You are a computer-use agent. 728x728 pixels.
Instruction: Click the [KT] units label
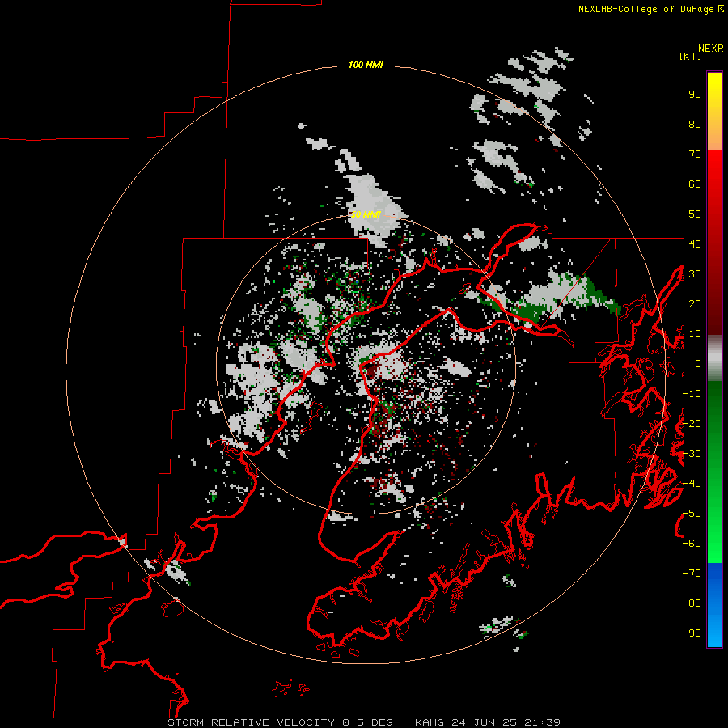[x=690, y=56]
